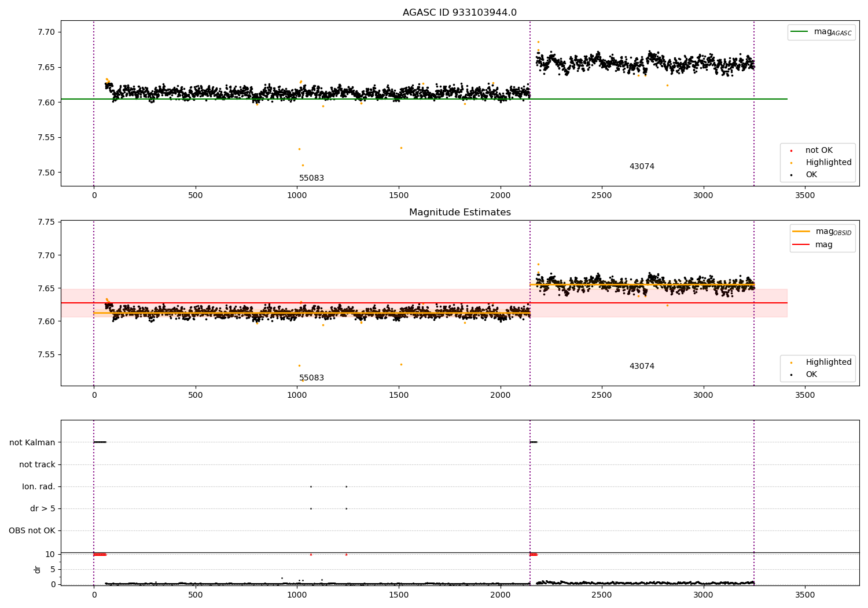Click the 3500 x-axis tick on bottom plot

click(805, 595)
